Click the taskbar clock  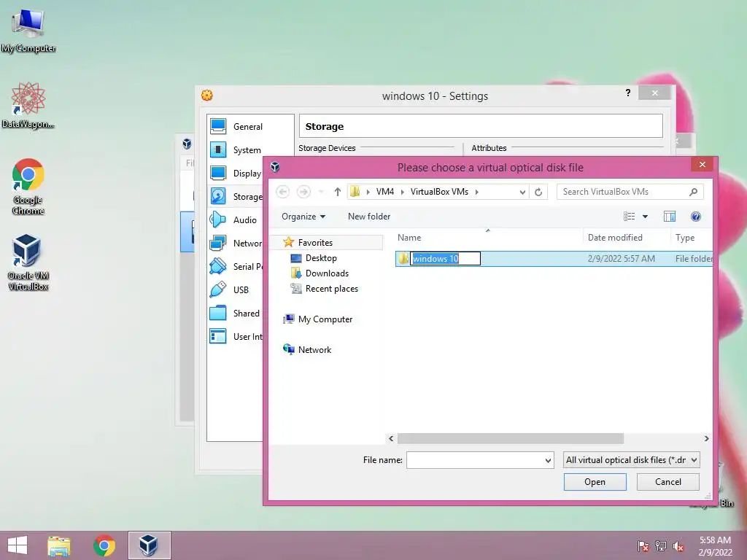pos(715,546)
